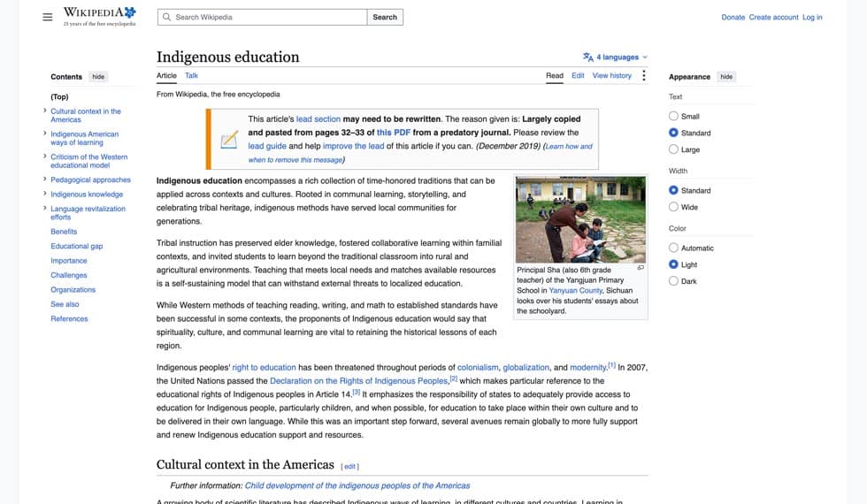The height and width of the screenshot is (504, 867).
Task: Open the Edit tab
Action: (578, 76)
